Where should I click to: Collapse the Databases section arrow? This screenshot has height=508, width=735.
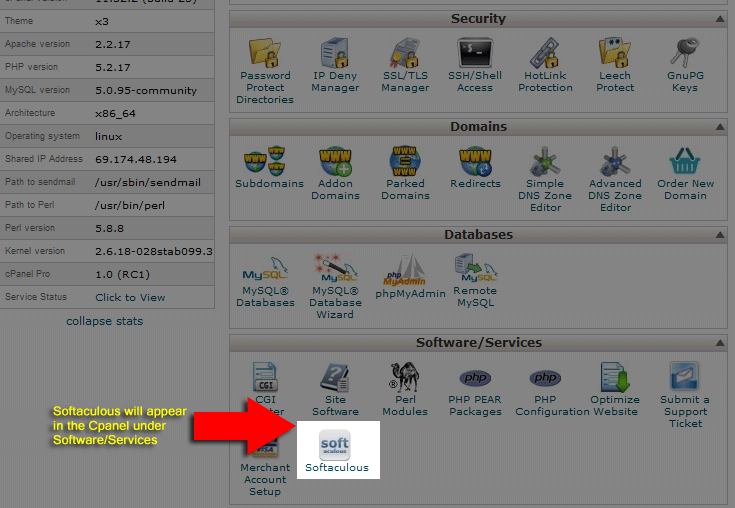point(720,235)
